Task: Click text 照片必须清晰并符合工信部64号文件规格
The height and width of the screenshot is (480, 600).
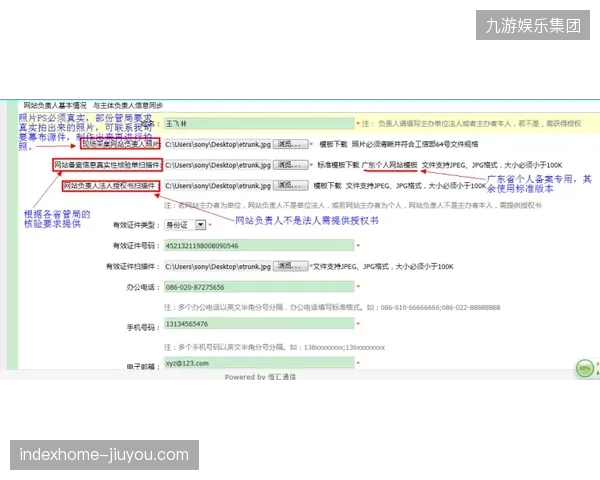Action: 415,144
